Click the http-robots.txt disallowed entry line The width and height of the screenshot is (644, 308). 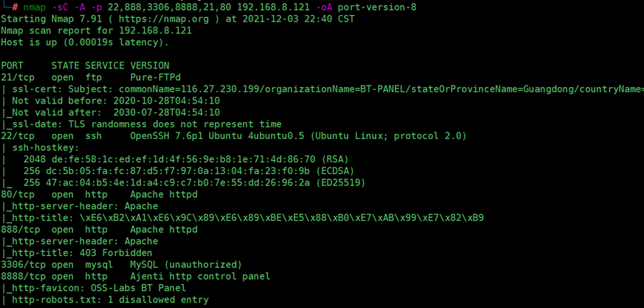[105, 300]
